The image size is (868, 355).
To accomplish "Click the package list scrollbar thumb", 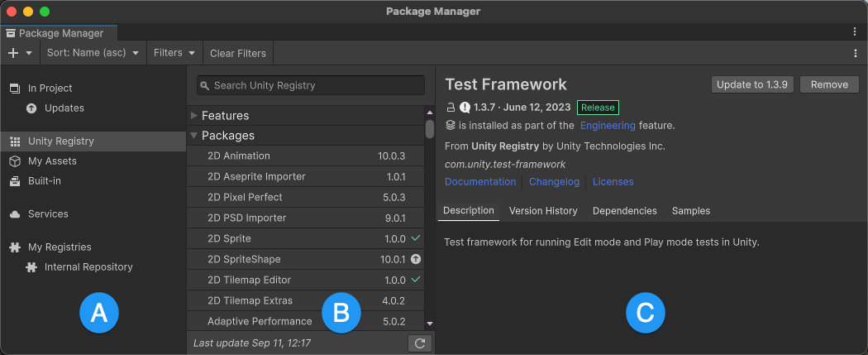I will [x=430, y=129].
